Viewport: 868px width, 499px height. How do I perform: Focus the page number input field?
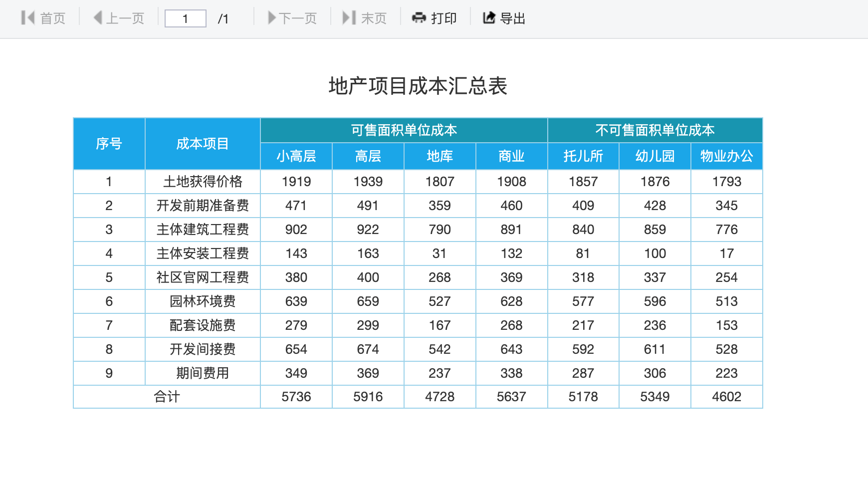pos(186,19)
